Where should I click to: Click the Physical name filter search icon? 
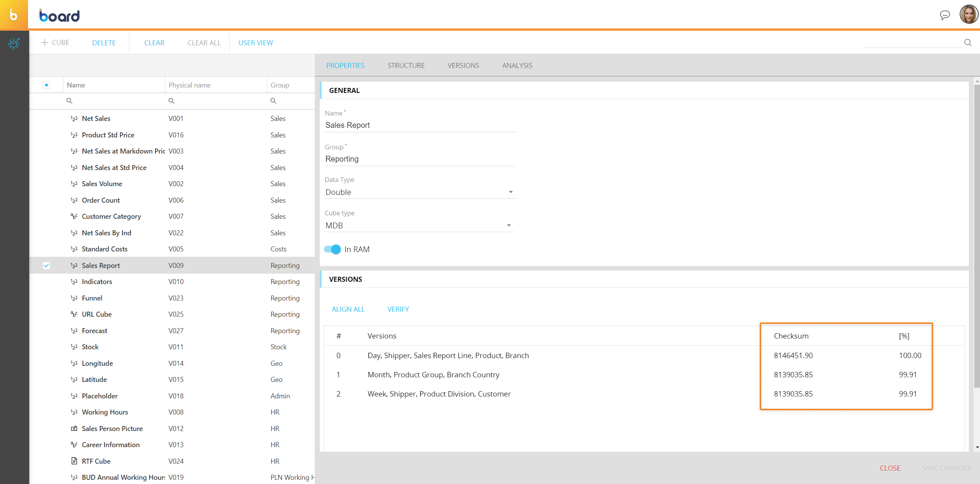tap(171, 101)
